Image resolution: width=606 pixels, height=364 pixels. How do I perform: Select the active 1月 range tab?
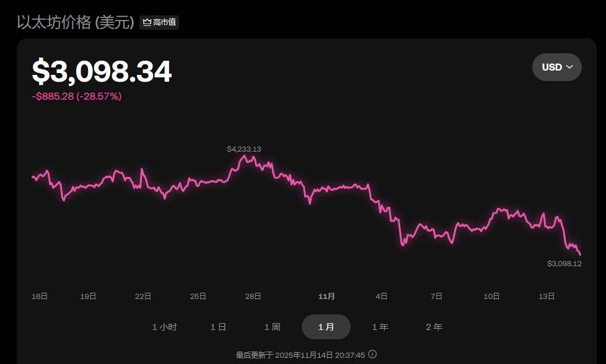[326, 327]
